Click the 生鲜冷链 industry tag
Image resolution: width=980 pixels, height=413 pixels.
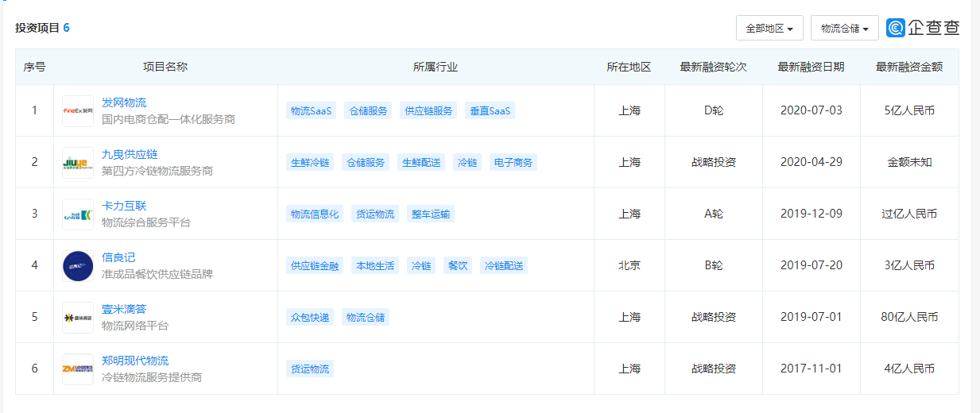[x=310, y=163]
